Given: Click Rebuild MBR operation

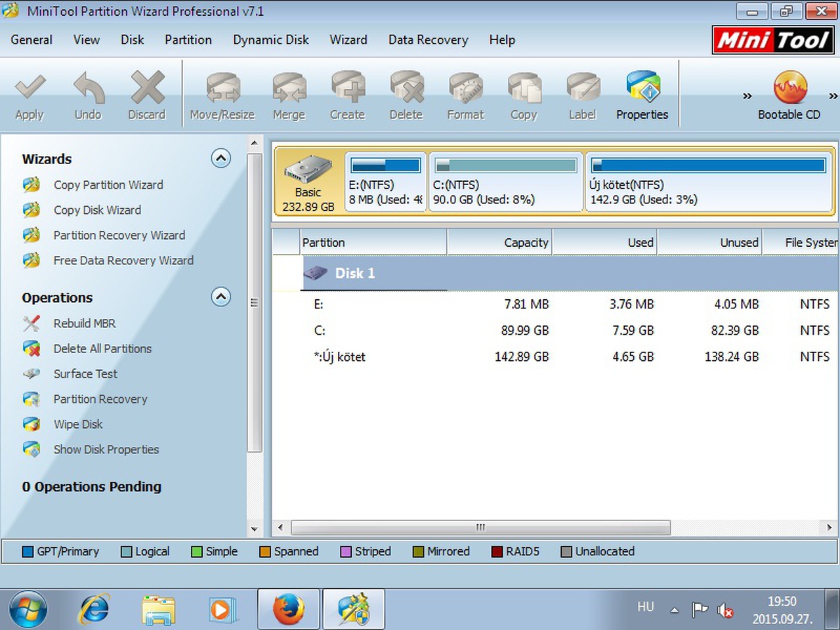Looking at the screenshot, I should [85, 324].
